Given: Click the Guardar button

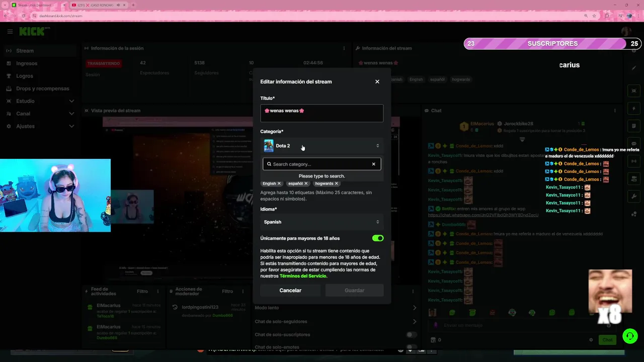Looking at the screenshot, I should coord(354,290).
